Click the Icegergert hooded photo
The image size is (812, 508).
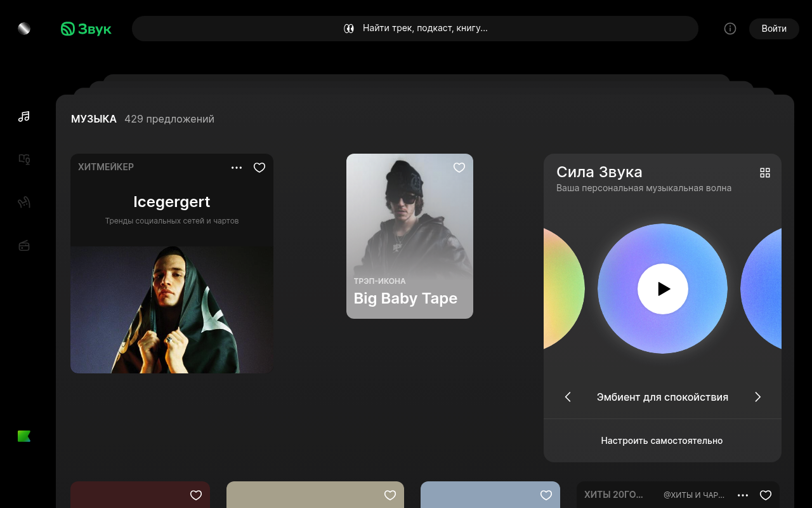tap(172, 310)
